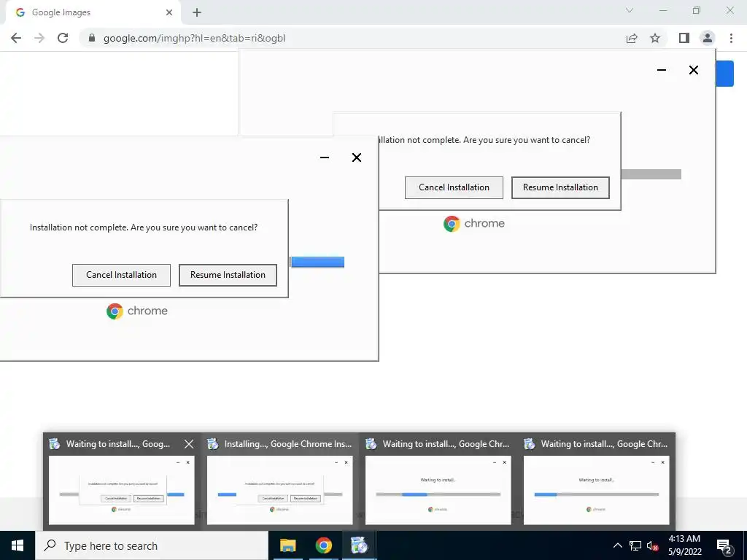Viewport: 747px width, 560px height.
Task: Bookmark this tab with the star icon
Action: 655,38
